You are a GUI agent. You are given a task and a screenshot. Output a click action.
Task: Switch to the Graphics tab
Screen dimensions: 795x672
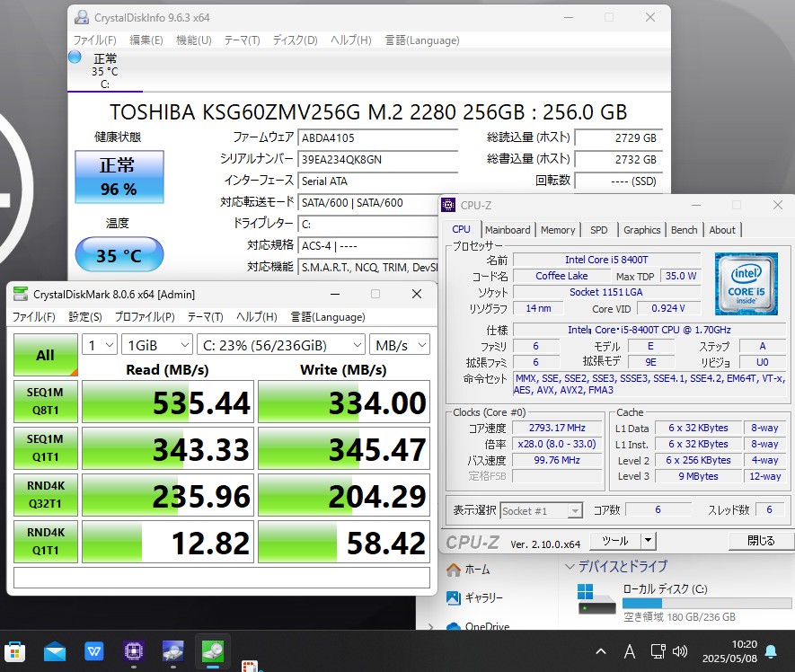[642, 230]
